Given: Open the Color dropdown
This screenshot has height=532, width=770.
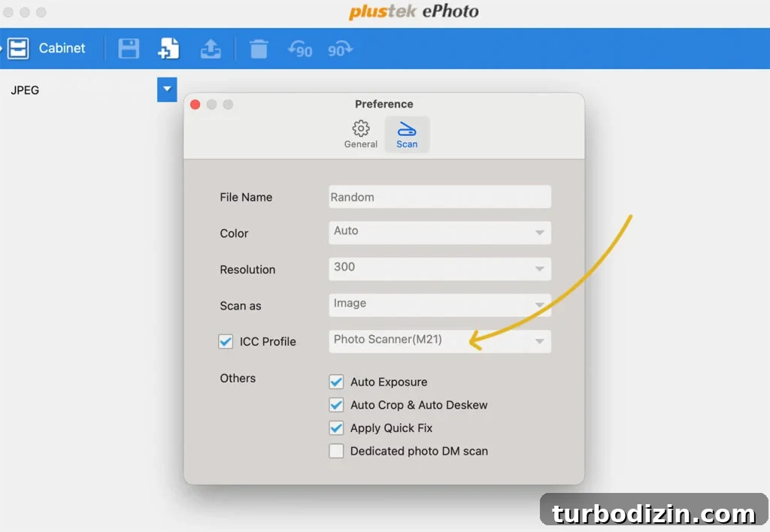Looking at the screenshot, I should tap(439, 232).
